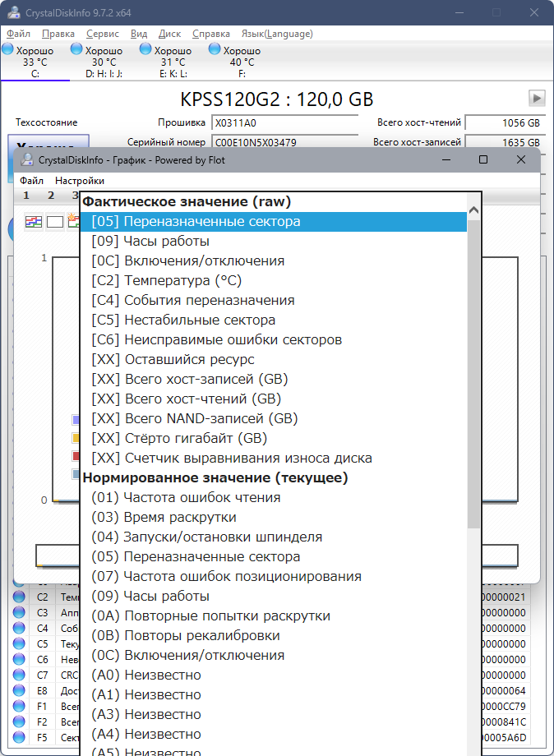Select [XX] Всего хост-чтений (GB) option

[x=274, y=399]
